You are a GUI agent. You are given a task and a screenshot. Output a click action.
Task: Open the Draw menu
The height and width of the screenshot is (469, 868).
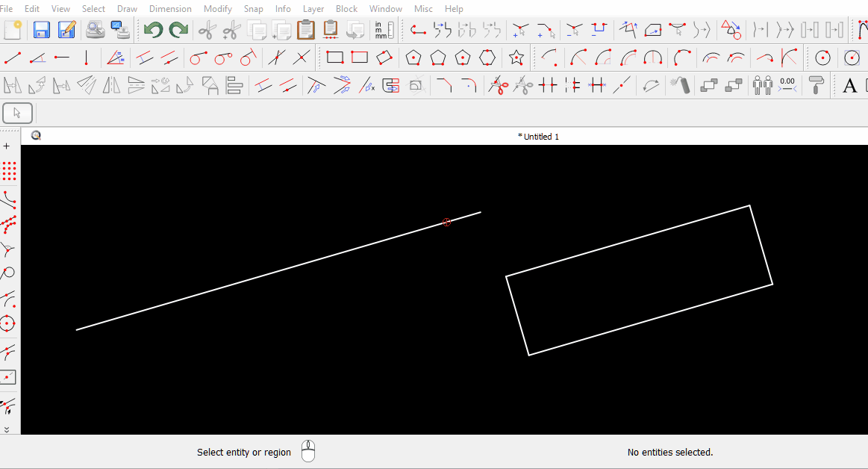point(128,9)
